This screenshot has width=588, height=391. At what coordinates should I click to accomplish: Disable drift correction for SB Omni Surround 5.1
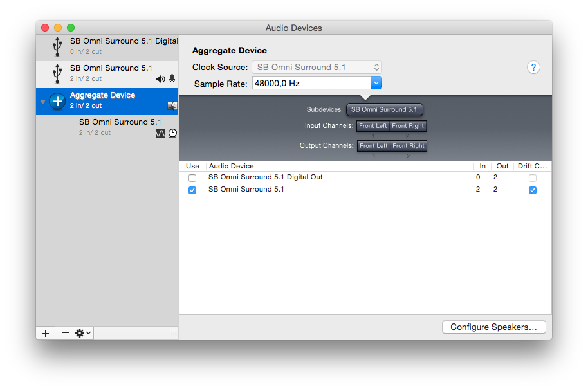tap(533, 190)
